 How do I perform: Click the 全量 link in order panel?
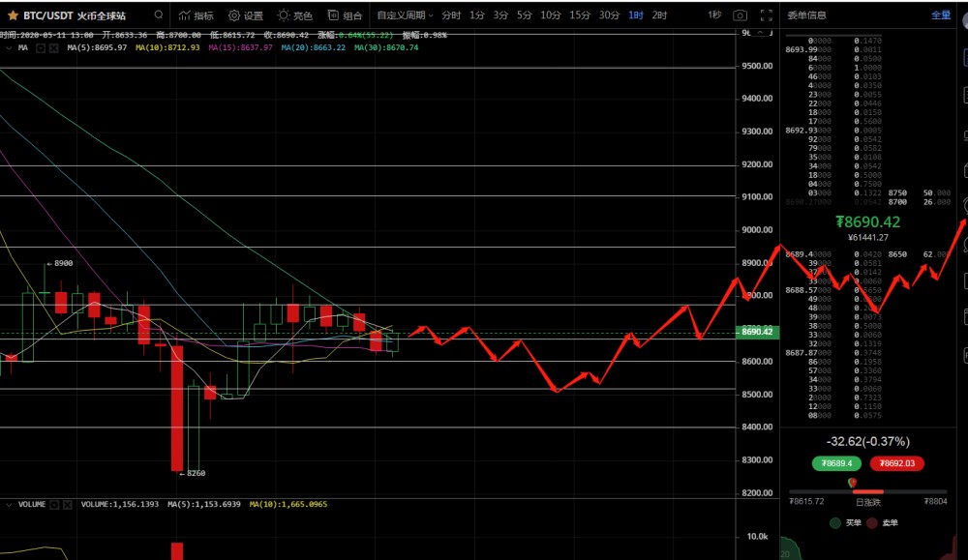click(x=940, y=15)
